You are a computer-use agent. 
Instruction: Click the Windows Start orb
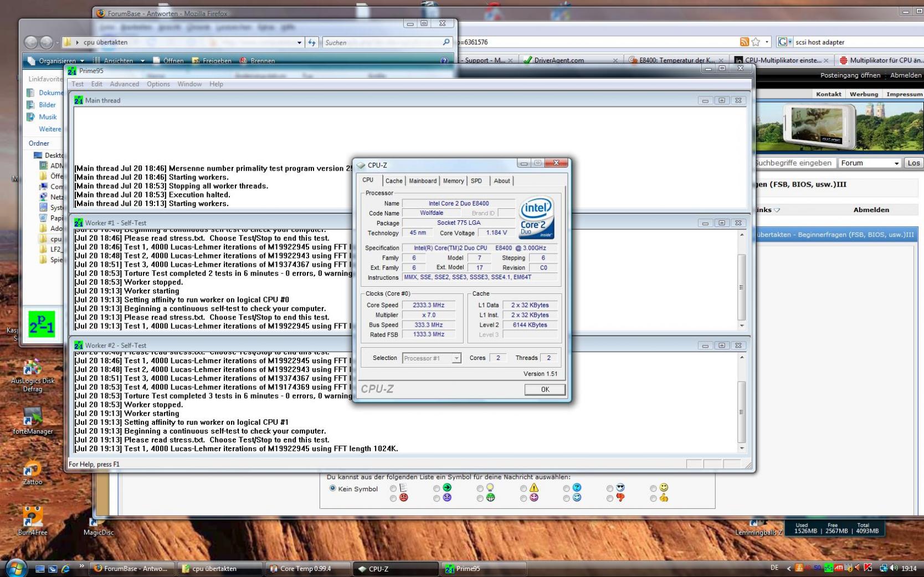[x=16, y=568]
